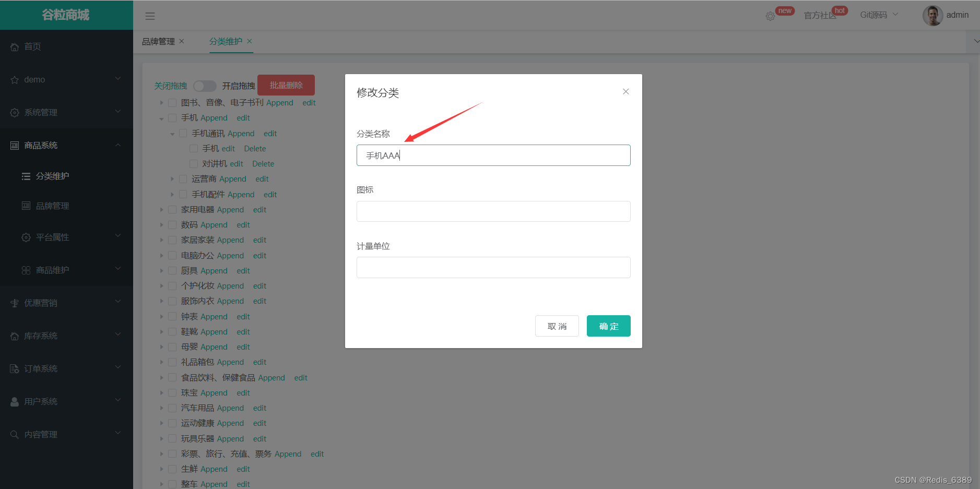
Task: Check the 电脑办公 category checkbox
Action: coord(172,256)
